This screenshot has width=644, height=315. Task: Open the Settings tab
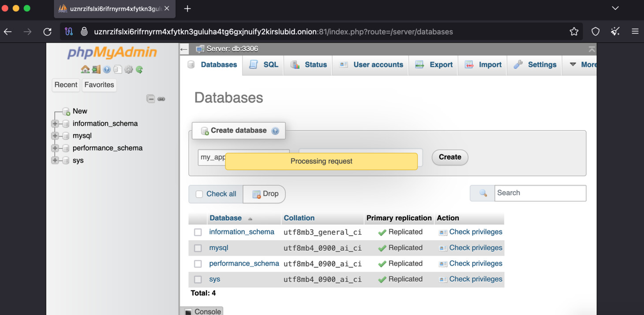pyautogui.click(x=535, y=65)
